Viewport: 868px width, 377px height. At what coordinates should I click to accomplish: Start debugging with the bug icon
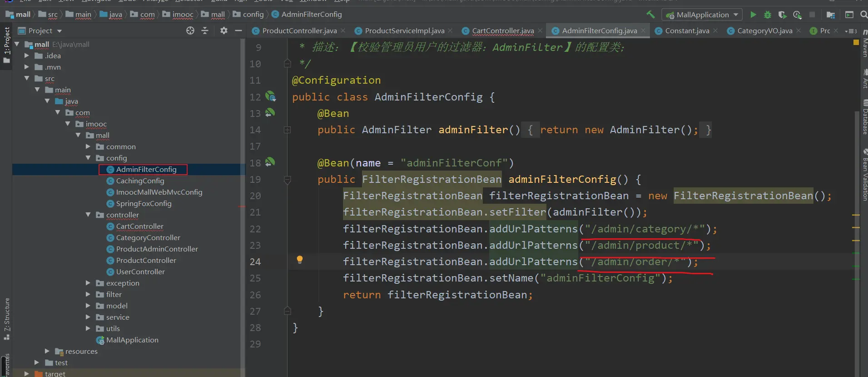pyautogui.click(x=768, y=15)
